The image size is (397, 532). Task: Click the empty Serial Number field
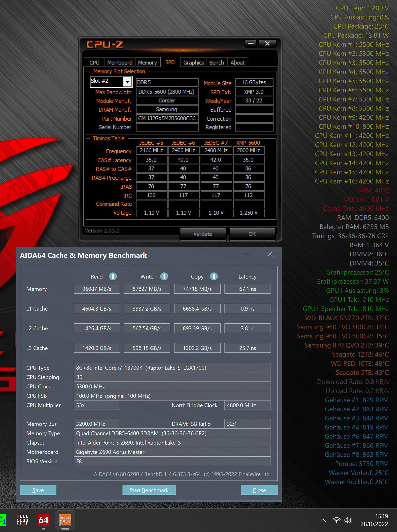(x=167, y=127)
